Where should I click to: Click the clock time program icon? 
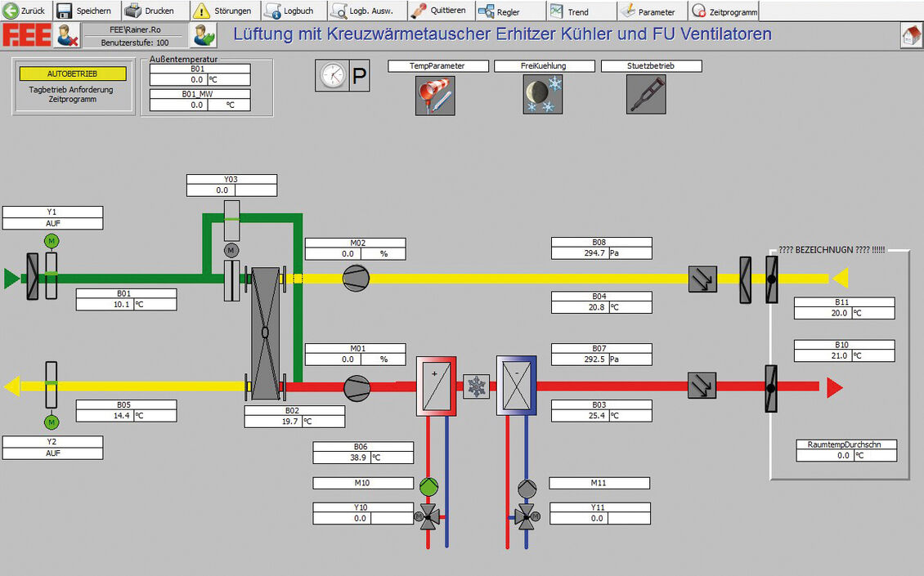click(x=332, y=75)
